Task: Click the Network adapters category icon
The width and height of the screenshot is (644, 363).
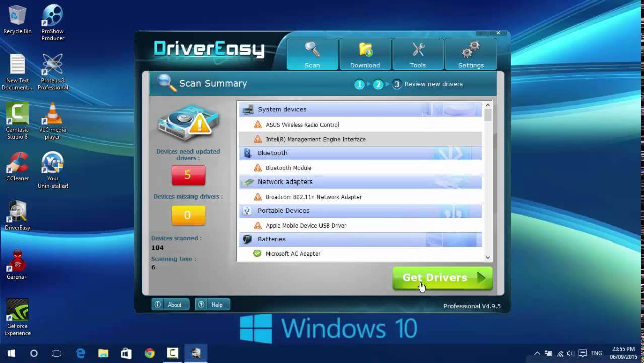Action: pyautogui.click(x=247, y=182)
